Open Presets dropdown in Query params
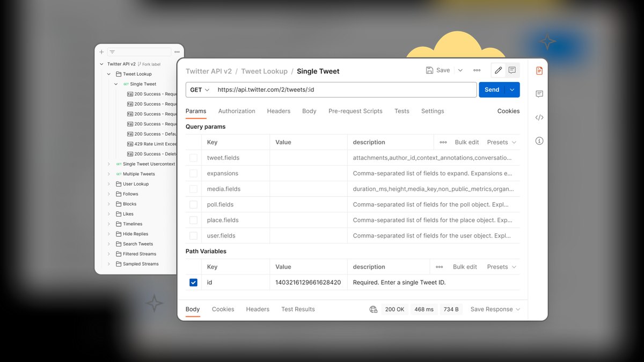The width and height of the screenshot is (644, 362). 502,142
